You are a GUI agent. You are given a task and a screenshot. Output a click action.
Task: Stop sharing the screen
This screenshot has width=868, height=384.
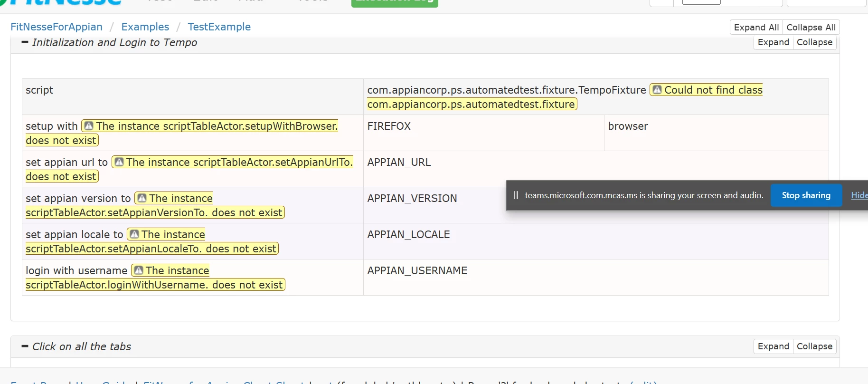[806, 195]
